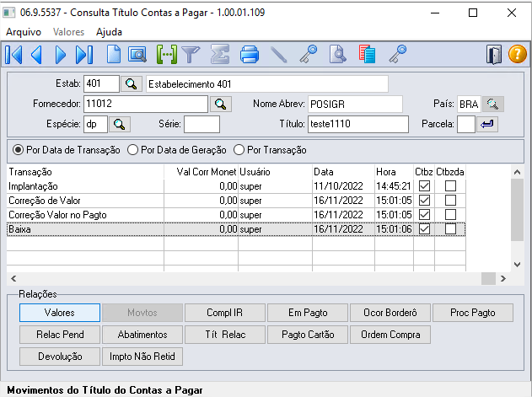Click the Pagto Cartão button
Viewport: 532px width, 397px height.
pos(308,335)
